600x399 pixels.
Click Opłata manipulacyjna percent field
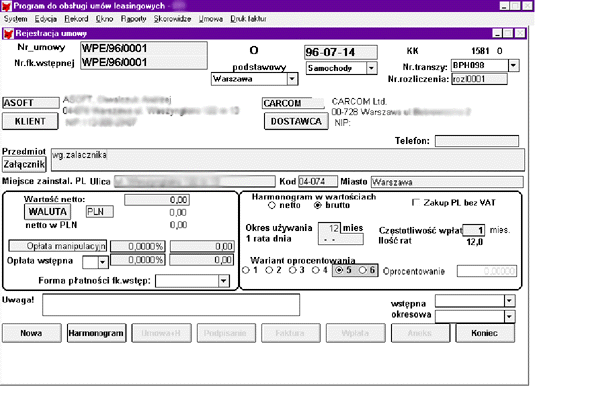click(138, 246)
